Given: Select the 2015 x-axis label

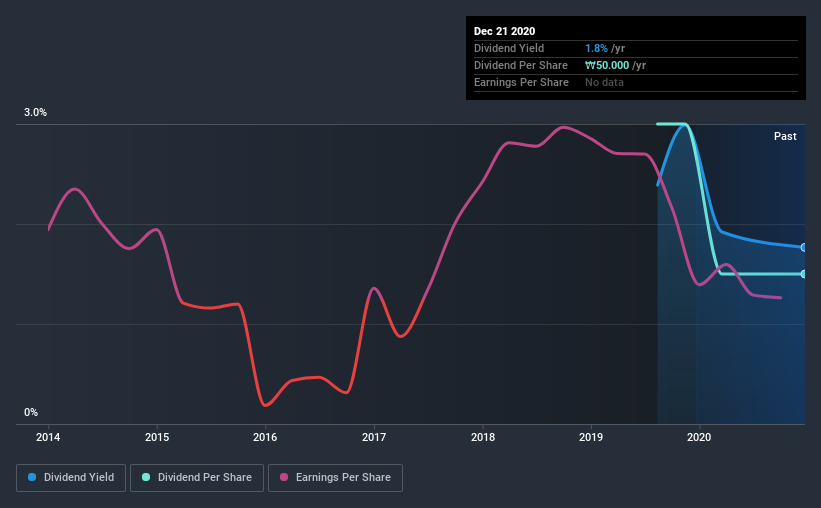Looking at the screenshot, I should click(x=157, y=437).
